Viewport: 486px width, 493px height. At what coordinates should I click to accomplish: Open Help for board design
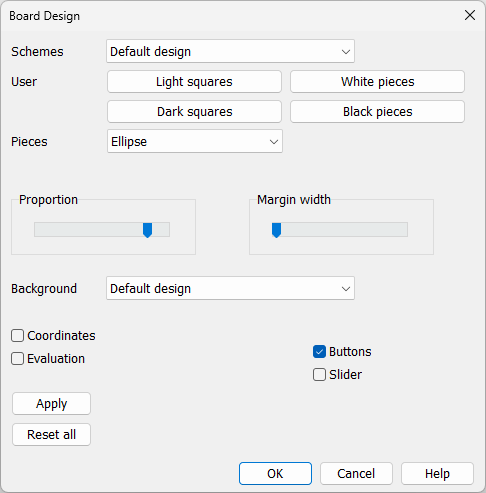[437, 473]
